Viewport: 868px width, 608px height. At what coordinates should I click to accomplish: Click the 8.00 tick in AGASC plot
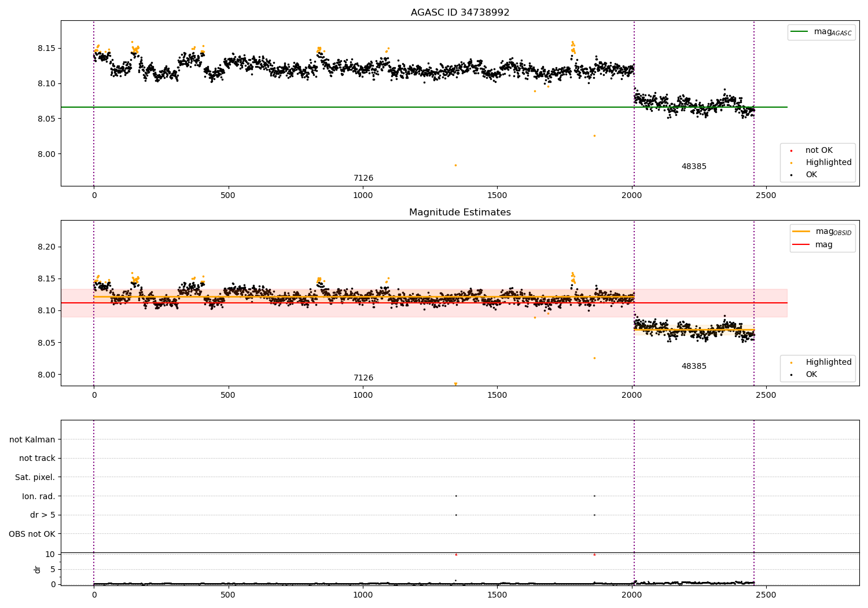pos(46,154)
